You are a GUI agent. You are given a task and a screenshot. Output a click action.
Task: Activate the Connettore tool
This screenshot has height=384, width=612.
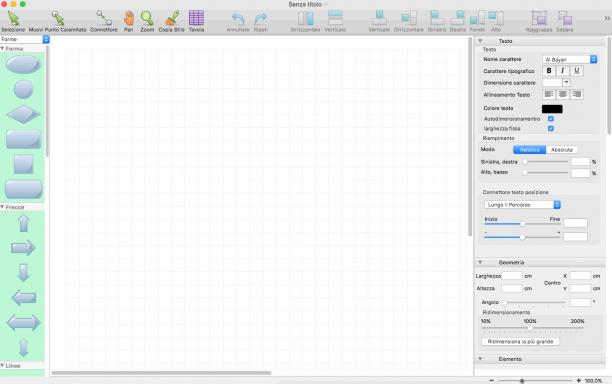point(104,19)
